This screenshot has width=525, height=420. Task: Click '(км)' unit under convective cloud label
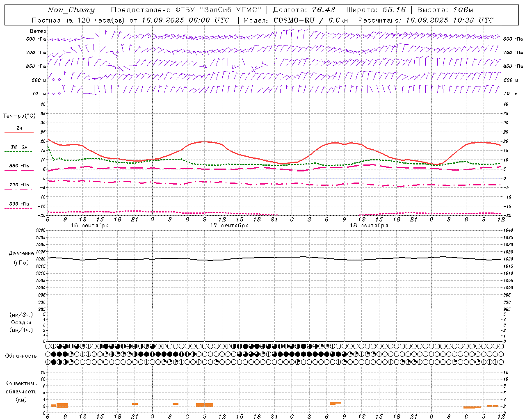click(21, 399)
